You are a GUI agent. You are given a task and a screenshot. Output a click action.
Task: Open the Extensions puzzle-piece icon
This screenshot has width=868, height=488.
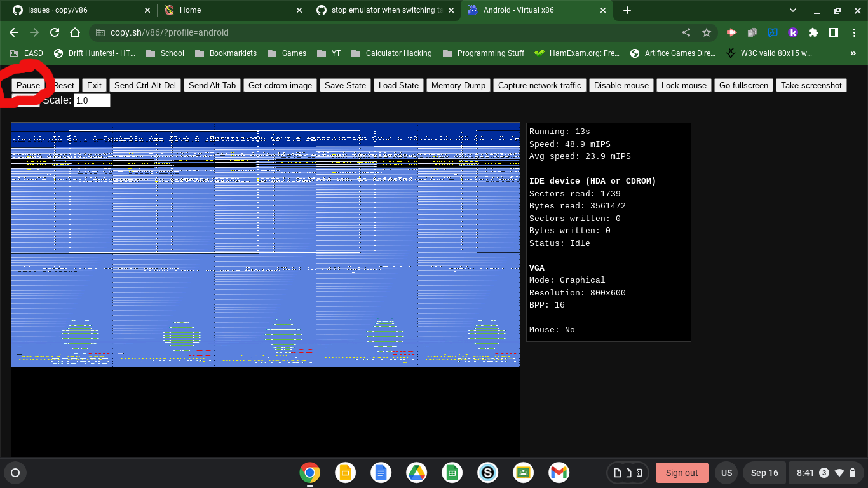[813, 32]
